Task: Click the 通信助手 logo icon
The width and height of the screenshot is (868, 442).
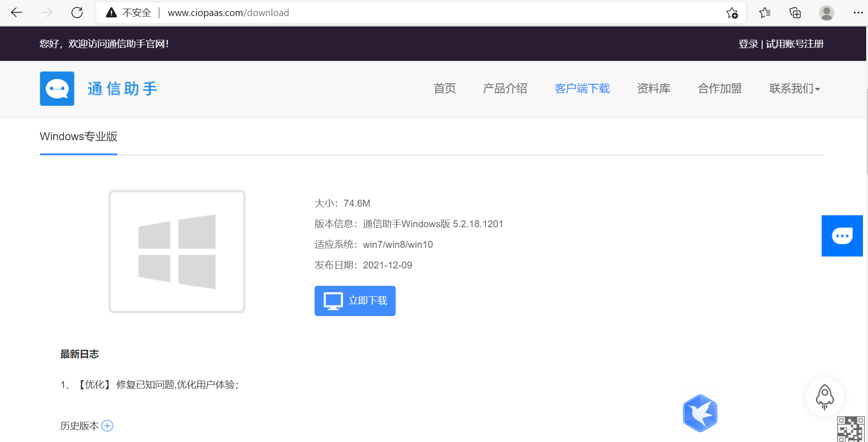Action: [x=57, y=88]
